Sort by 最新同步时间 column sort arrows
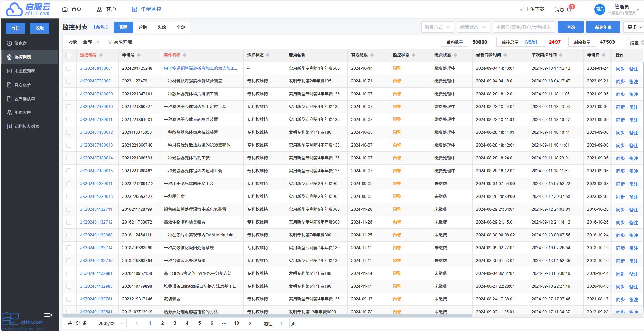644x331 pixels. tap(505, 55)
